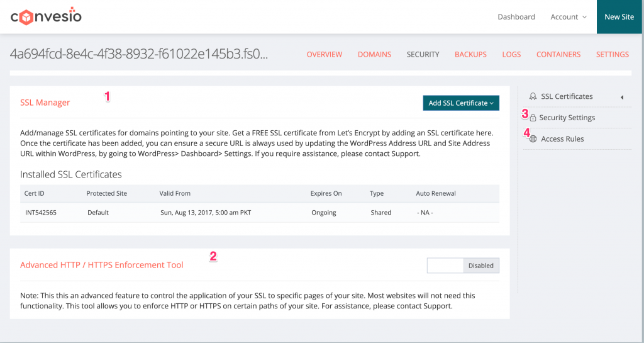The image size is (644, 343).
Task: Click the Valid From column header
Action: [x=175, y=193]
